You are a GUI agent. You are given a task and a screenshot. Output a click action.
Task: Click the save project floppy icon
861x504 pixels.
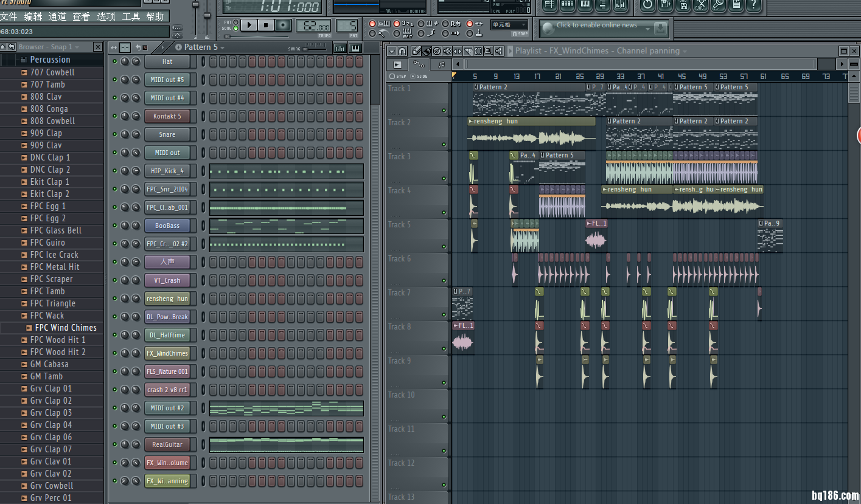(x=683, y=5)
